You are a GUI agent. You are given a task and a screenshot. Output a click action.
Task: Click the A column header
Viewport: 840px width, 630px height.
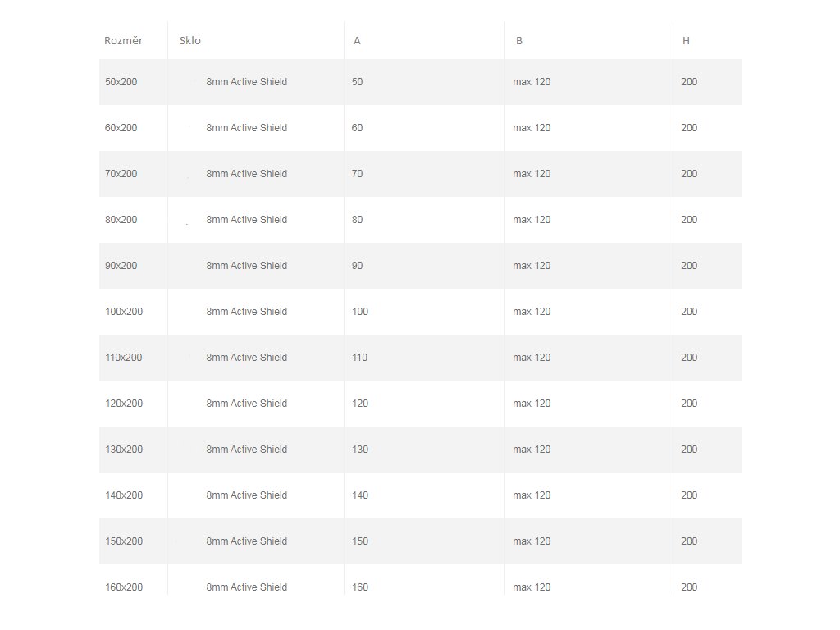[357, 41]
